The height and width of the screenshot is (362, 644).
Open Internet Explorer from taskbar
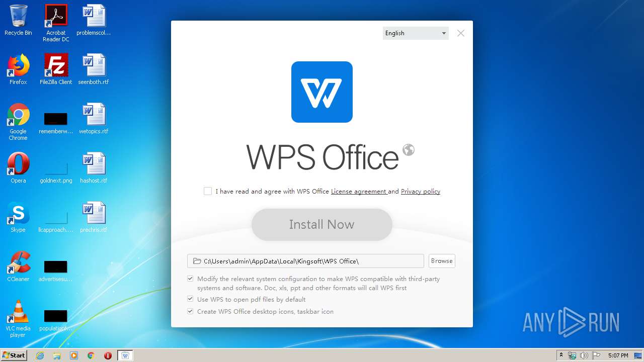40,355
